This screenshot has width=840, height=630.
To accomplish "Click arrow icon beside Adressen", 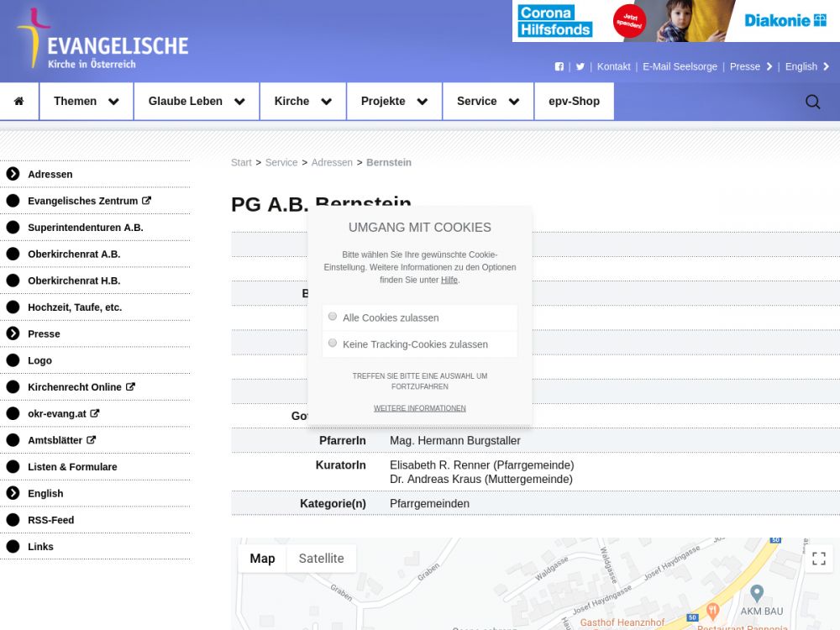I will pos(13,174).
